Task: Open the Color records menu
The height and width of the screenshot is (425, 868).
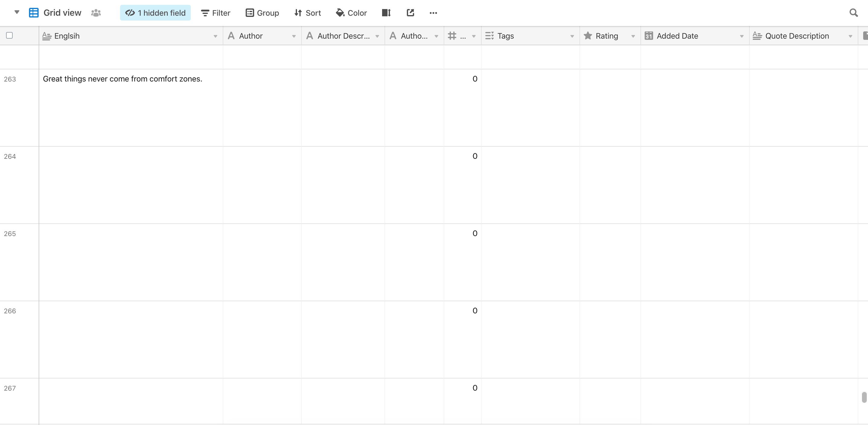Action: tap(351, 13)
